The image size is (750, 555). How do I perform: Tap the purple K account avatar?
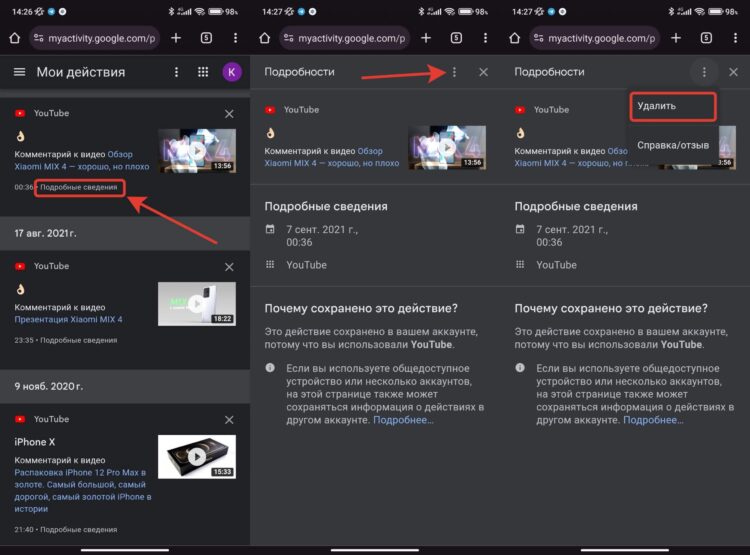click(231, 72)
